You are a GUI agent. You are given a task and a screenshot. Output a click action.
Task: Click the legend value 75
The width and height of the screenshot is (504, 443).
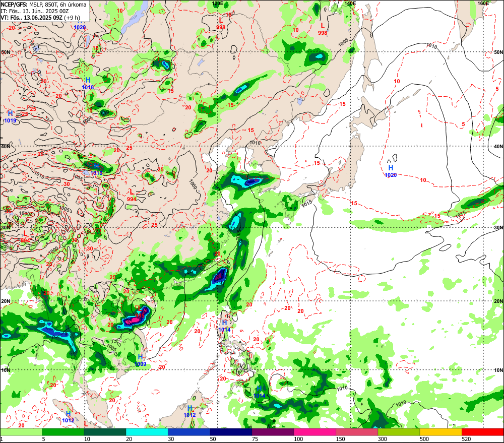pos(255,439)
